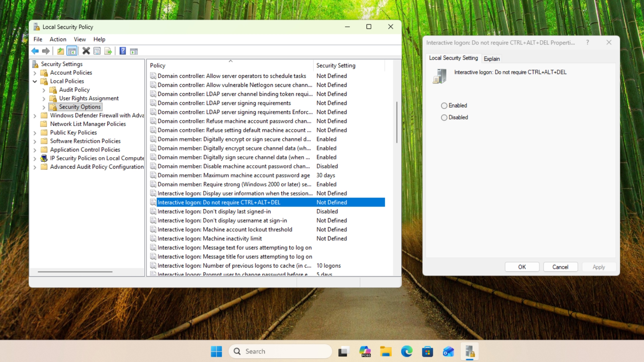
Task: Select the Network List Manager Policies item
Action: pyautogui.click(x=88, y=124)
